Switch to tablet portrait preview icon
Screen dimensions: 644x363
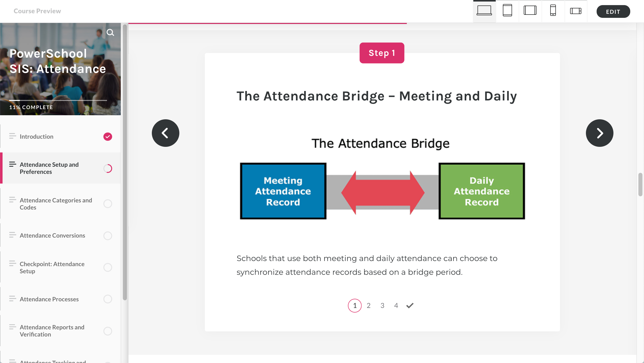[507, 11]
